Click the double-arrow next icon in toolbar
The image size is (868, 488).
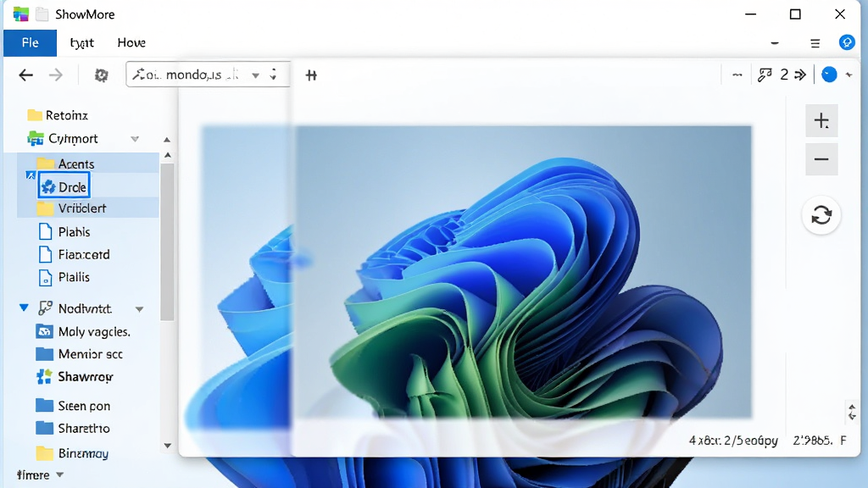[x=800, y=75]
